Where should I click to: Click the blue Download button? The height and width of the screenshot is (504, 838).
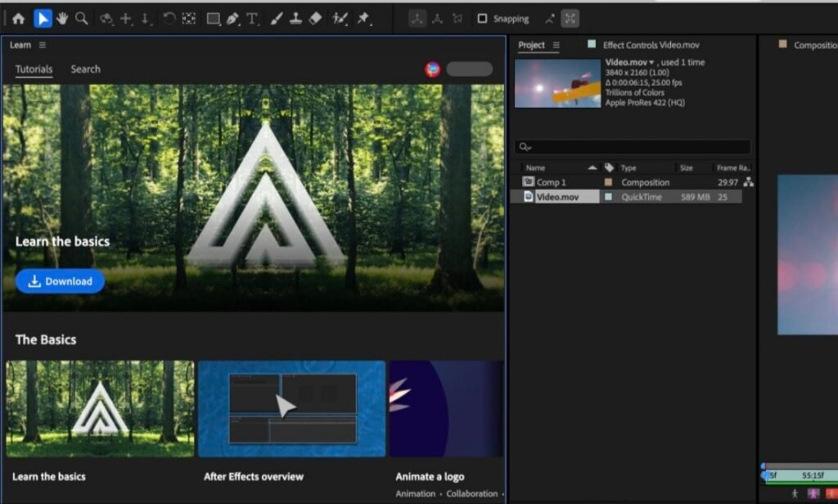tap(61, 281)
